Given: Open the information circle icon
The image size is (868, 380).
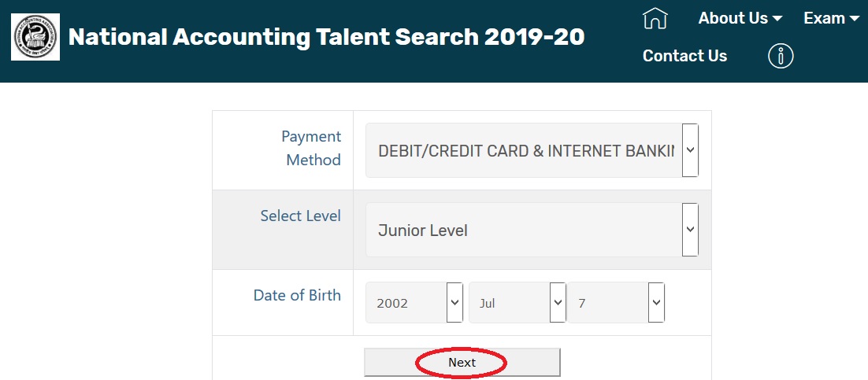Looking at the screenshot, I should (780, 56).
